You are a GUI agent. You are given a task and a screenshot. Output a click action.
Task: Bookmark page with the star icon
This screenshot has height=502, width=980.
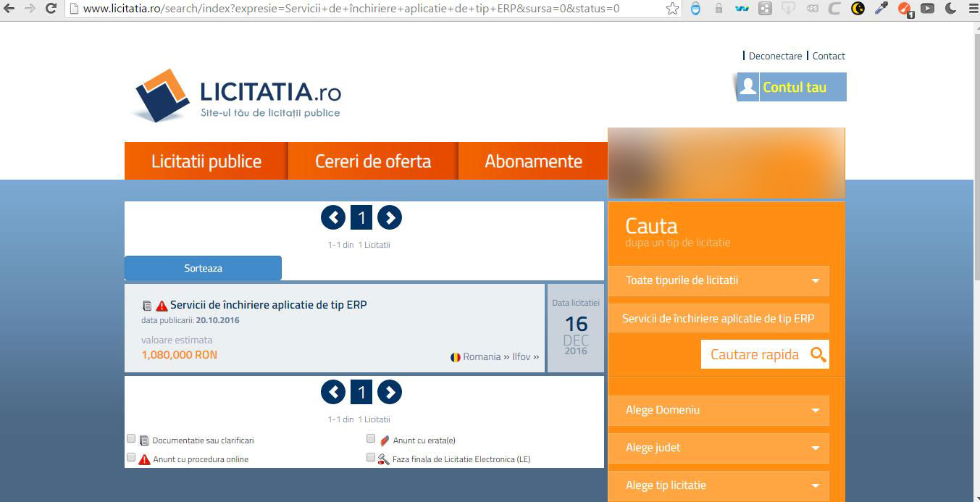[x=672, y=9]
